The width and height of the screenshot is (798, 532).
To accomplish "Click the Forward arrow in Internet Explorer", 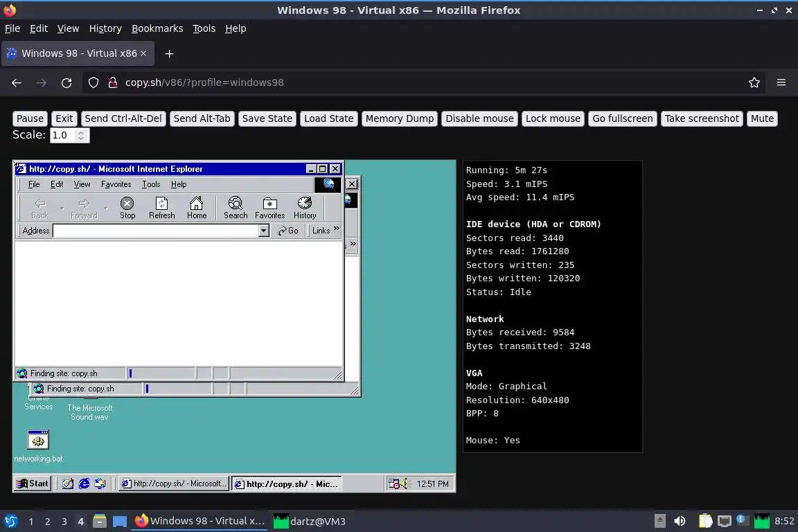I will [x=84, y=209].
